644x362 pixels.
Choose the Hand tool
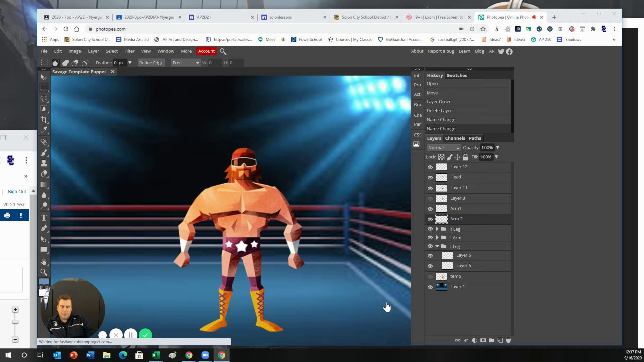tap(44, 262)
